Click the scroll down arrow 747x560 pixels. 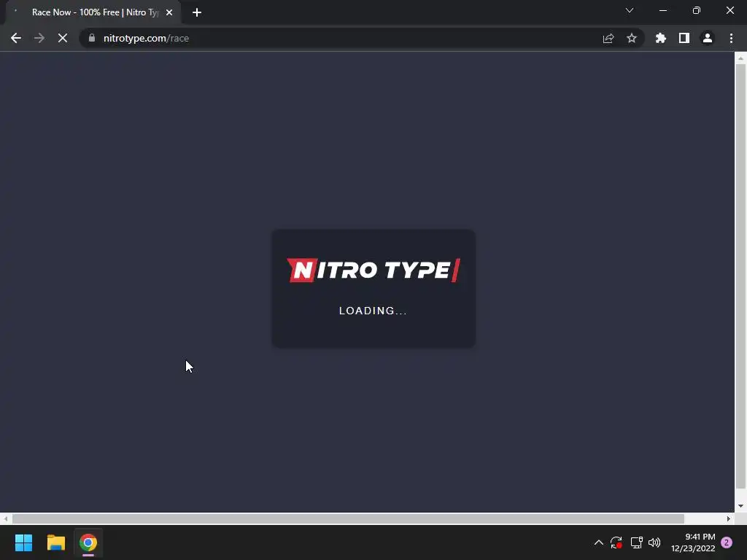(740, 506)
